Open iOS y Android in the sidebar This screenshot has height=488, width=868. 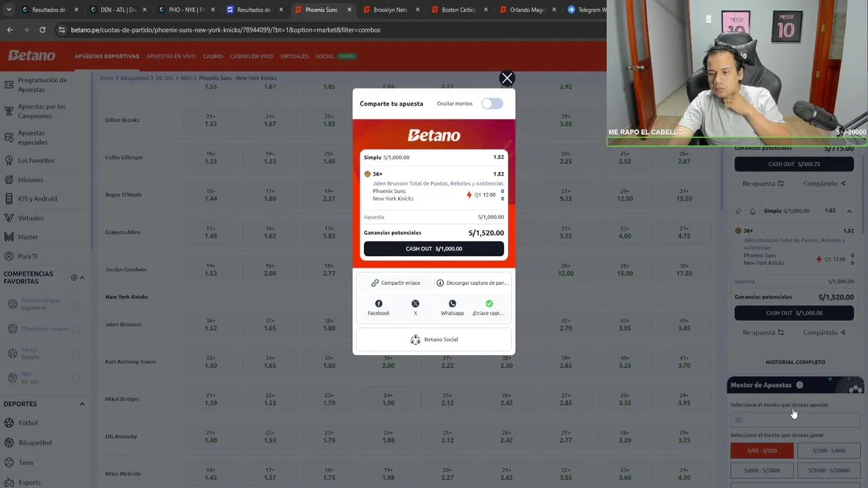coord(37,199)
